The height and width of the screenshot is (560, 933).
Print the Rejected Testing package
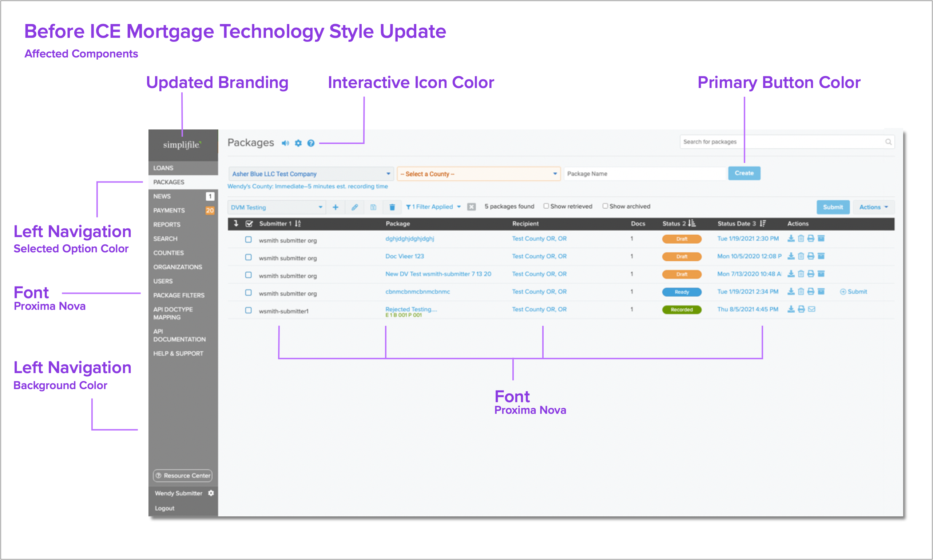click(x=801, y=309)
